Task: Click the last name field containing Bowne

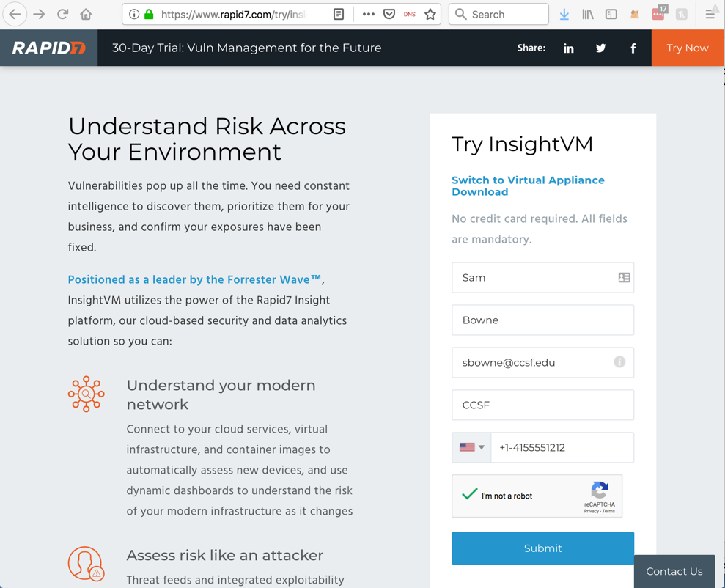Action: [542, 320]
